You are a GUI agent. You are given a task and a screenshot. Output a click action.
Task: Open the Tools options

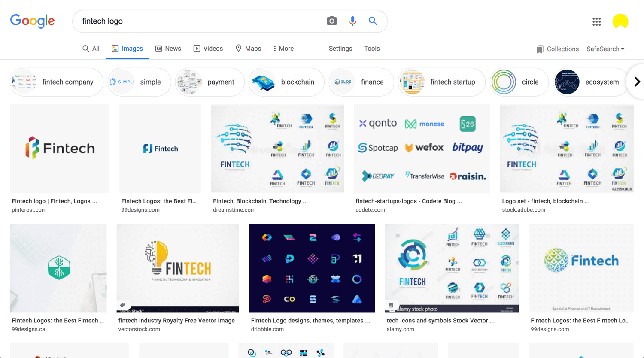pos(372,49)
